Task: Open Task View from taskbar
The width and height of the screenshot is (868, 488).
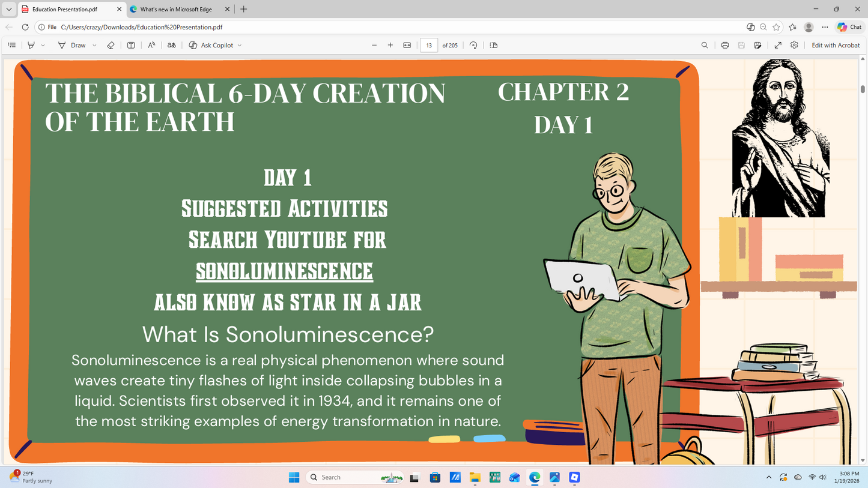Action: coord(414,477)
